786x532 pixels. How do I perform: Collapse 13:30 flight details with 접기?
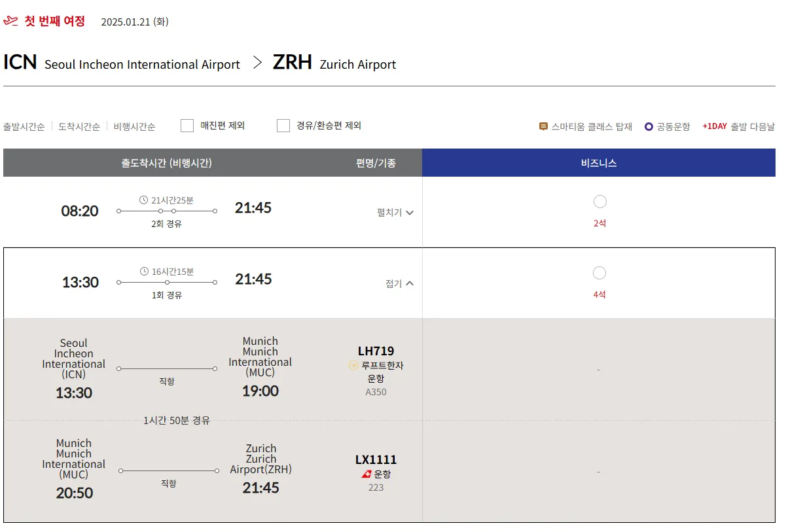pos(399,284)
